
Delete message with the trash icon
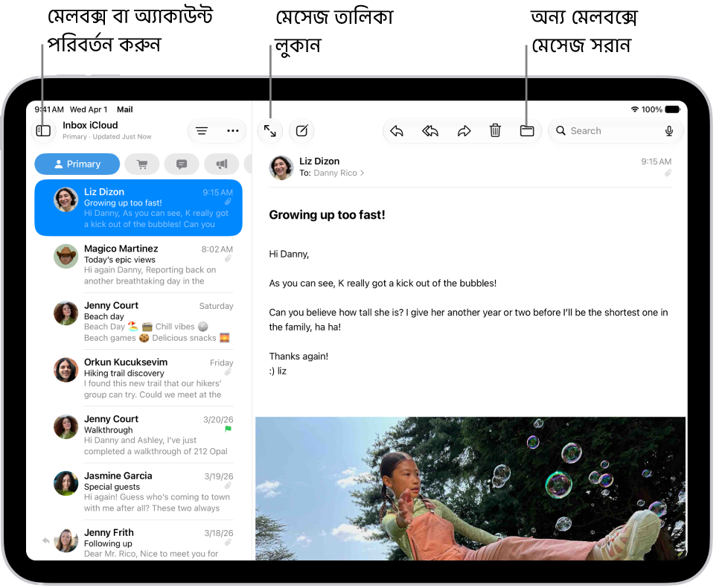(495, 131)
